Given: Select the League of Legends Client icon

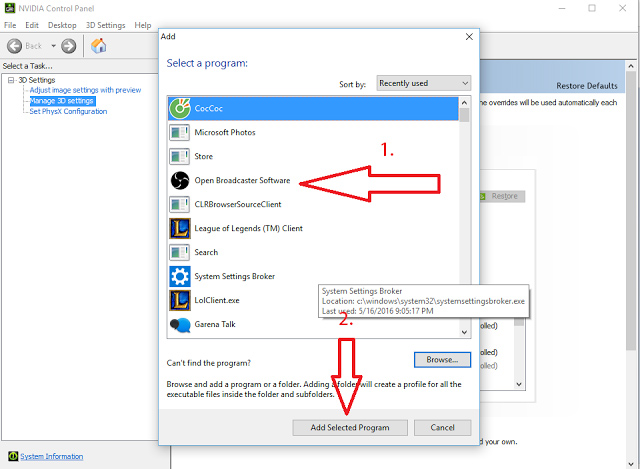Looking at the screenshot, I should pos(180,228).
